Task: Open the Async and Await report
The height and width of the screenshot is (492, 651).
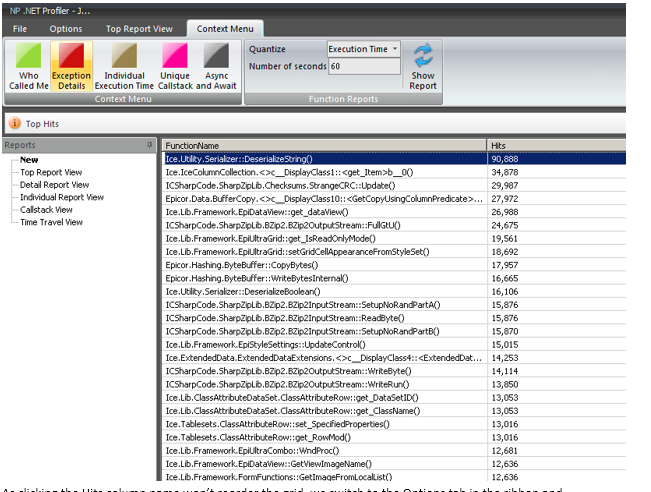Action: [216, 66]
